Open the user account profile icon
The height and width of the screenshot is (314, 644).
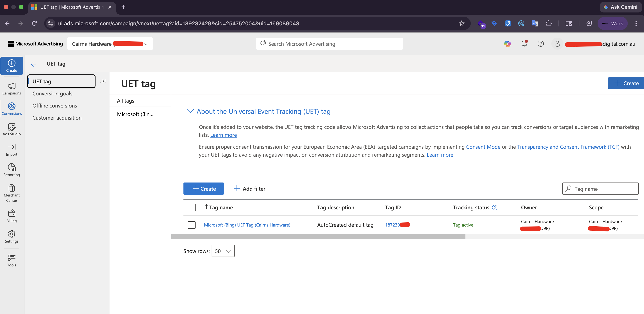click(557, 44)
